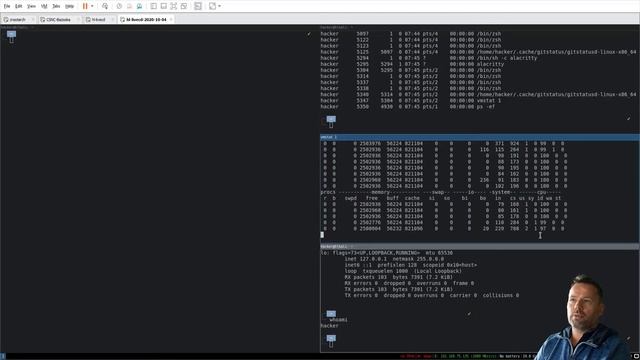This screenshot has height=360, width=640.
Task: Open the Help menu
Action: click(70, 6)
